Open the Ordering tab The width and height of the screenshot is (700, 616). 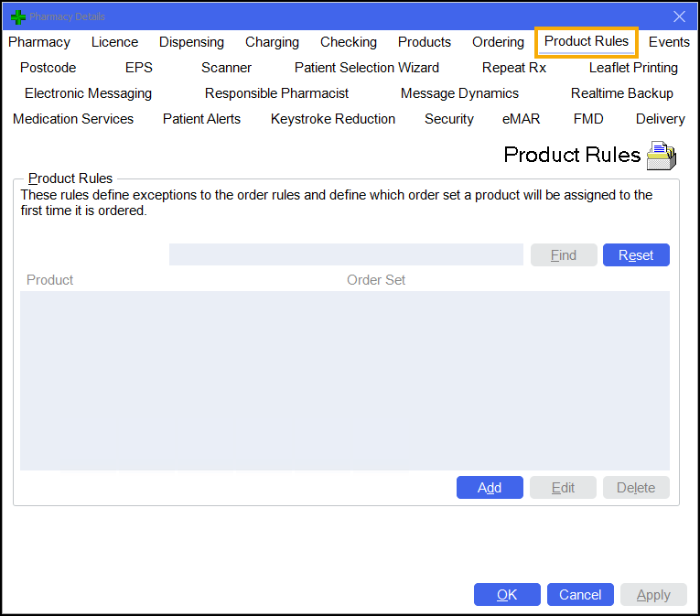(x=498, y=42)
